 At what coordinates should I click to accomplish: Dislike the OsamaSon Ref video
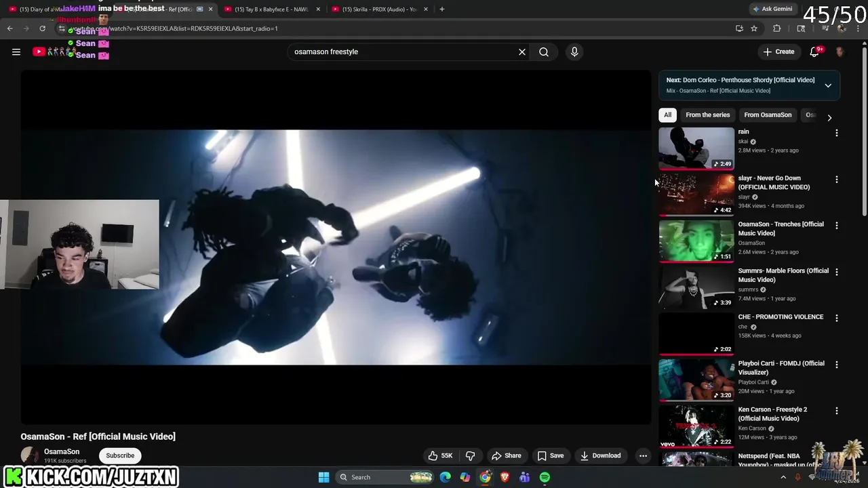point(470,455)
